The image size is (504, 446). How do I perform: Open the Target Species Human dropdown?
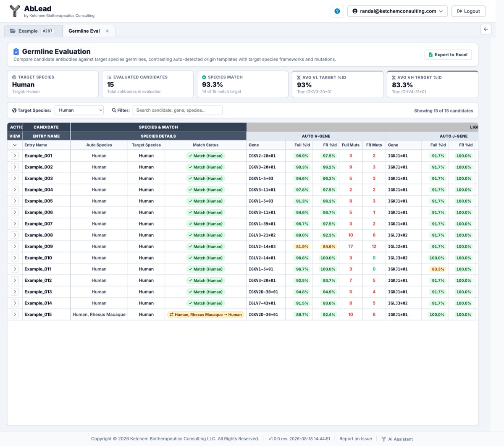coord(79,110)
